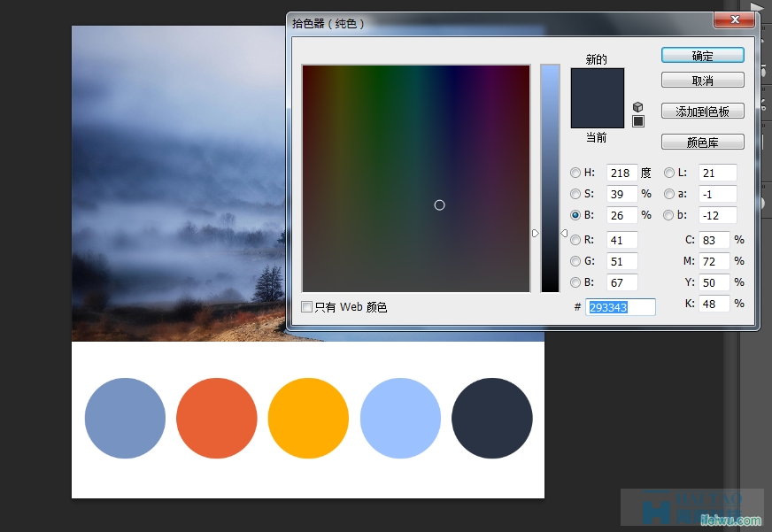Click the dark navy circle on canvas
The image size is (772, 532).
(492, 419)
